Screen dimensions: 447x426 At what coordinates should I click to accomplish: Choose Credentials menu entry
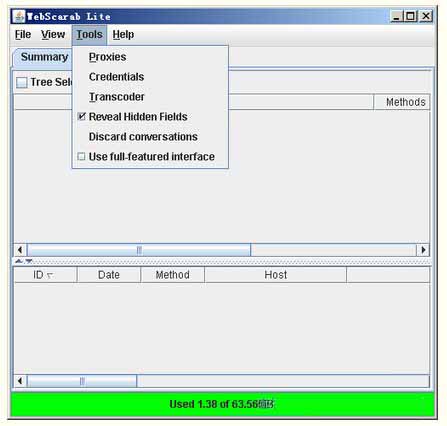[116, 77]
